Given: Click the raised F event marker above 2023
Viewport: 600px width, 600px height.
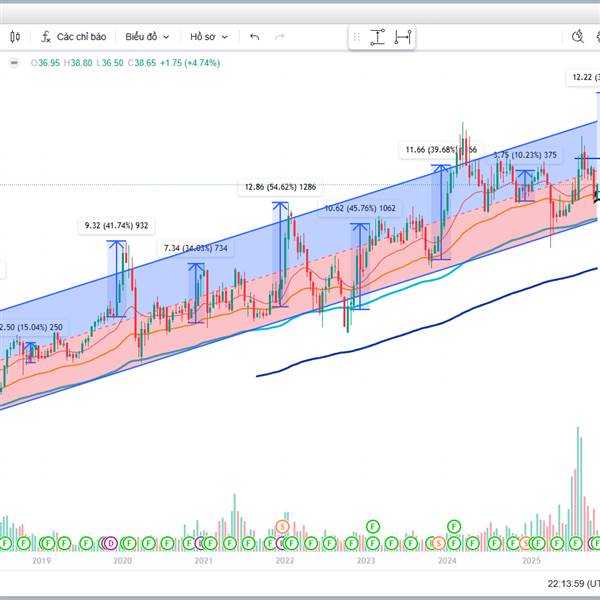Looking at the screenshot, I should 373,527.
